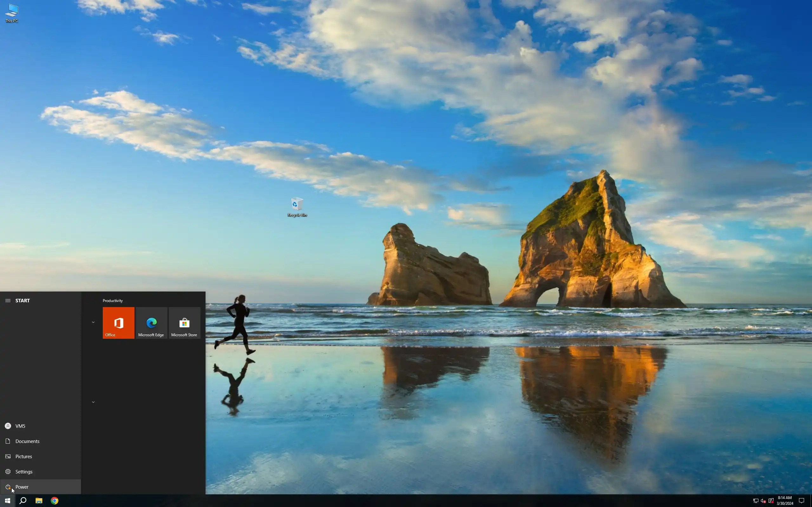Launch Microsoft Edge from Start tiles
812x507 pixels.
[151, 323]
